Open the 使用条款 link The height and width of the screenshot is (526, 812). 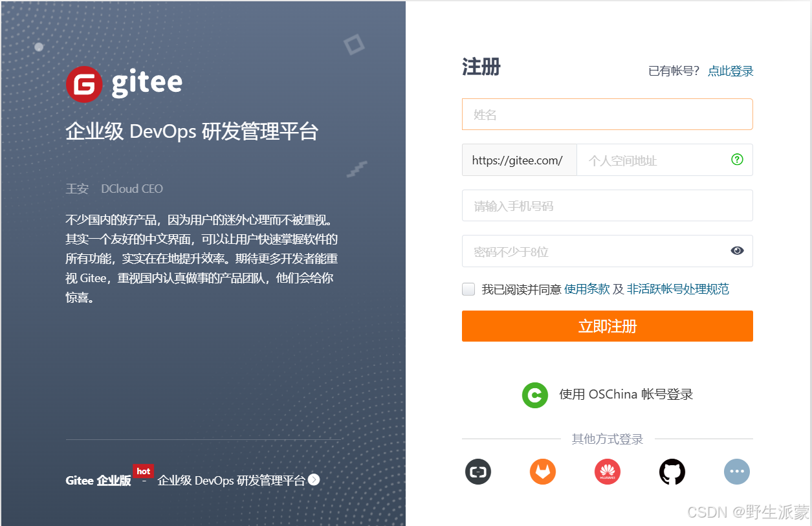[587, 289]
